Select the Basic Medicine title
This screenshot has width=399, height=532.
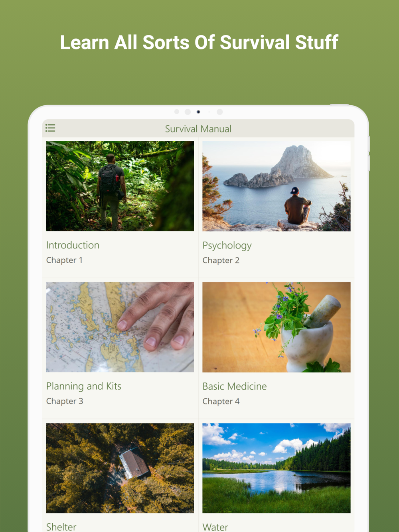click(235, 386)
